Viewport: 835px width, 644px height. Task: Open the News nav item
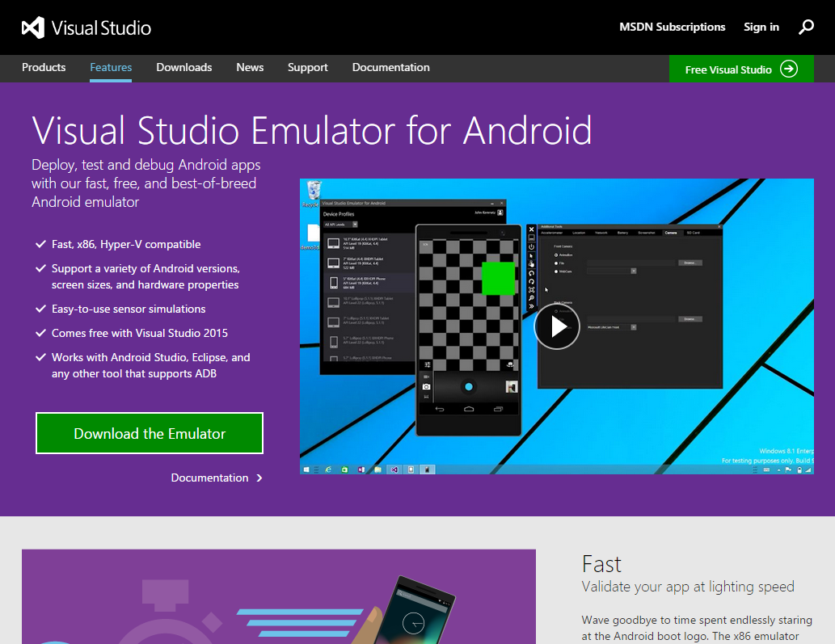click(x=250, y=68)
